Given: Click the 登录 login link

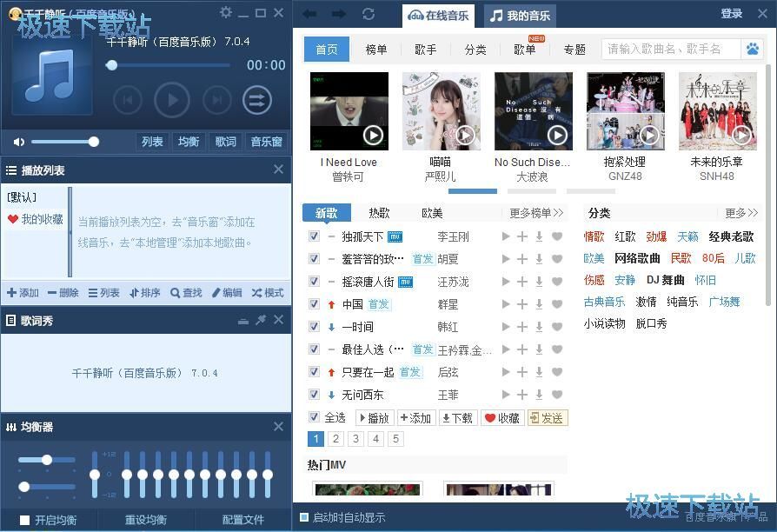Looking at the screenshot, I should coord(732,14).
